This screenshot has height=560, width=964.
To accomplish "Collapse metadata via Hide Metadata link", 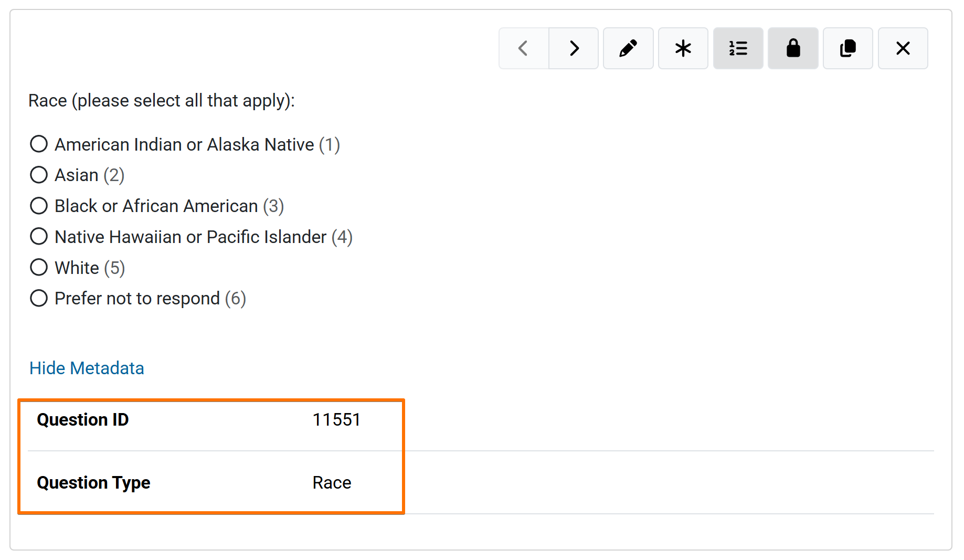I will click(87, 368).
